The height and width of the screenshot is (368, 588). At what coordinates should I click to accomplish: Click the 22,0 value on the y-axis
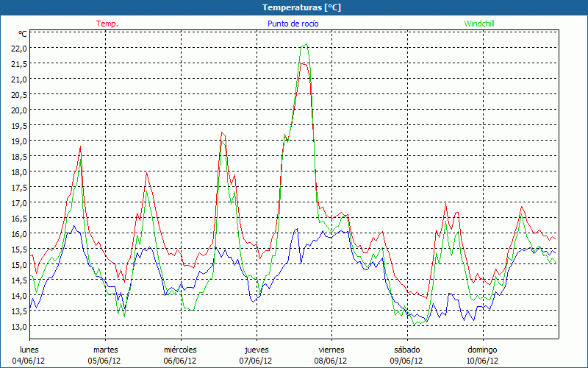click(x=19, y=48)
